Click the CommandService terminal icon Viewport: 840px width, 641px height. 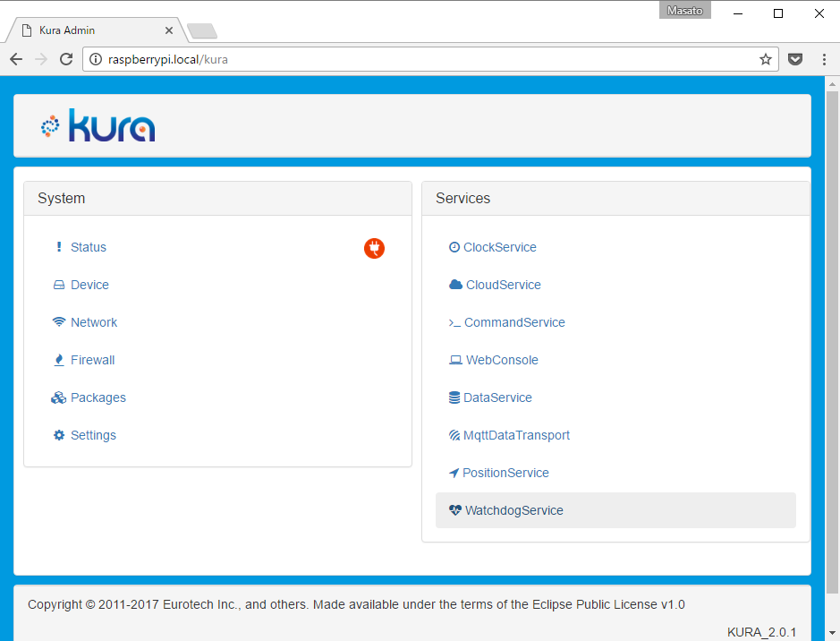[x=454, y=322]
